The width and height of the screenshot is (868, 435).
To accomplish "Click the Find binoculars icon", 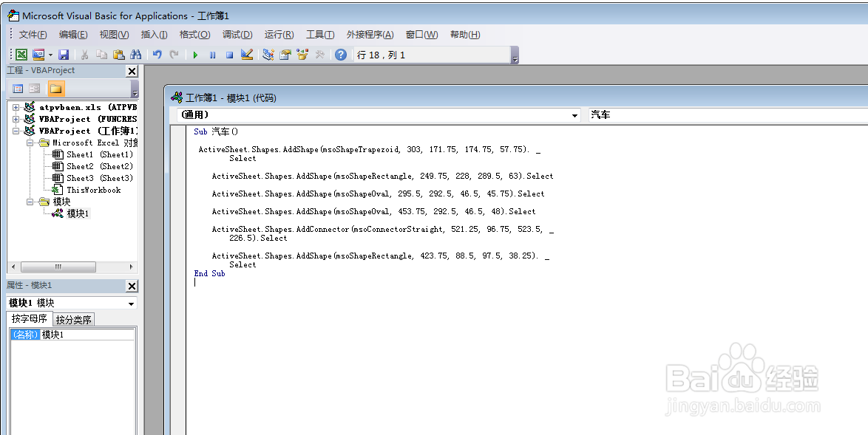I will [135, 55].
